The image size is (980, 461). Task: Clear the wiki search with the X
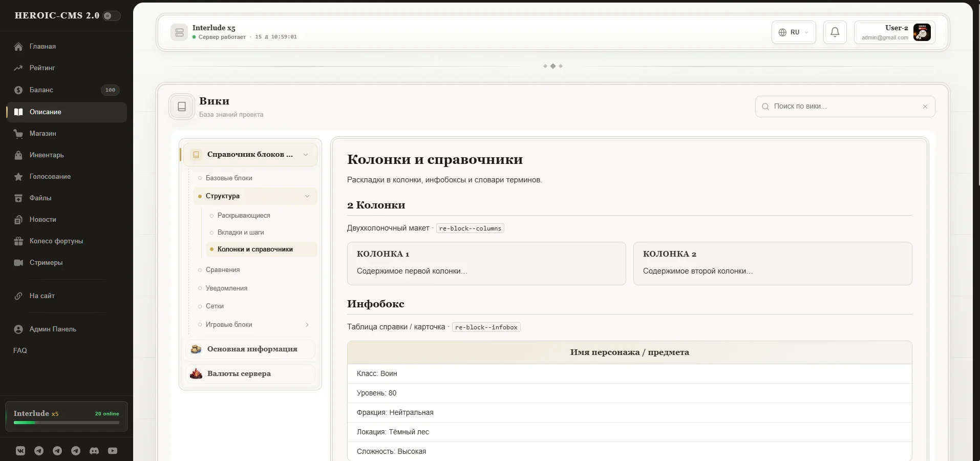click(925, 107)
